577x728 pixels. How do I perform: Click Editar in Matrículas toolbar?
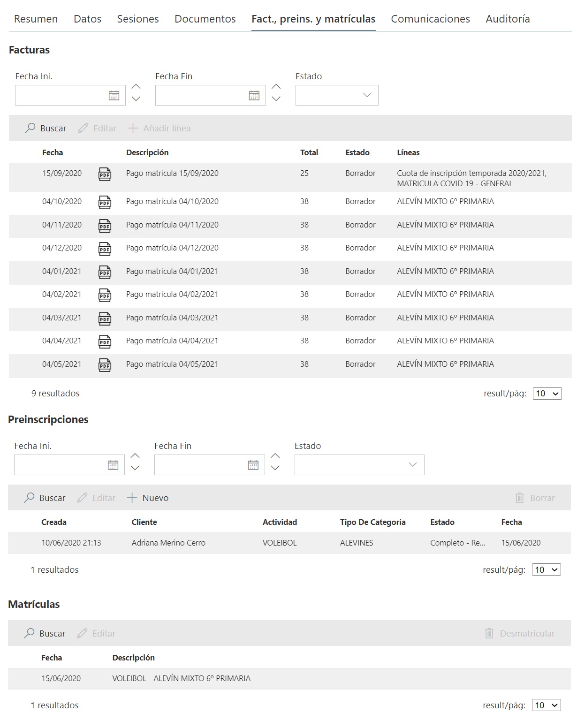tap(96, 634)
